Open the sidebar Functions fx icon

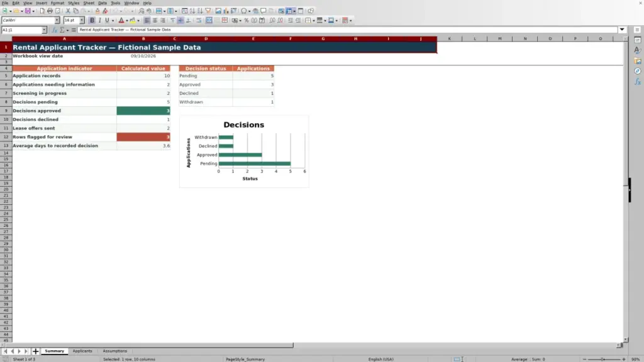(x=638, y=82)
